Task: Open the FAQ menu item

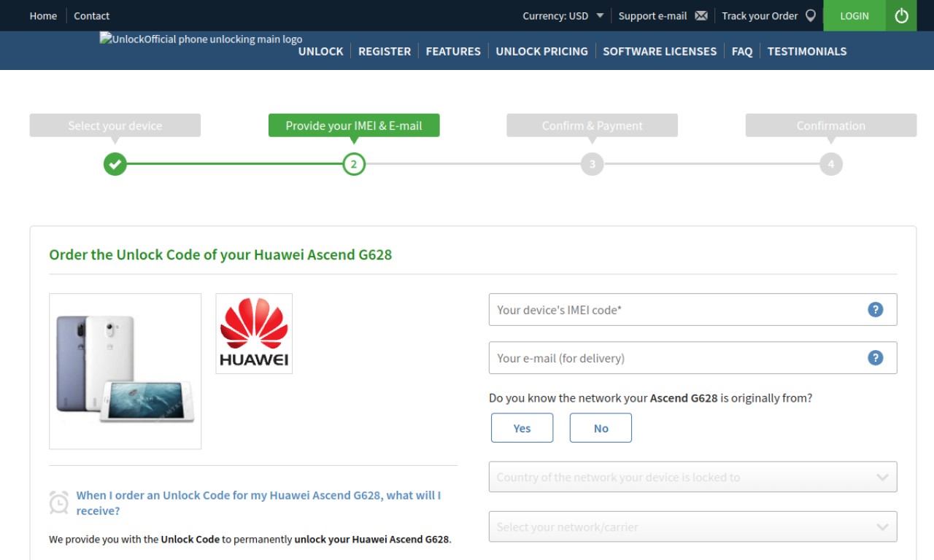Action: pos(742,51)
